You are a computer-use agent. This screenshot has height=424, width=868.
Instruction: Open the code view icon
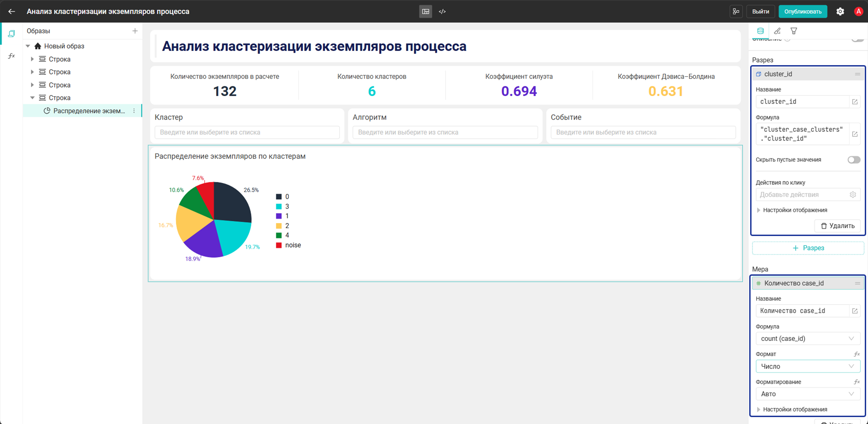point(442,12)
